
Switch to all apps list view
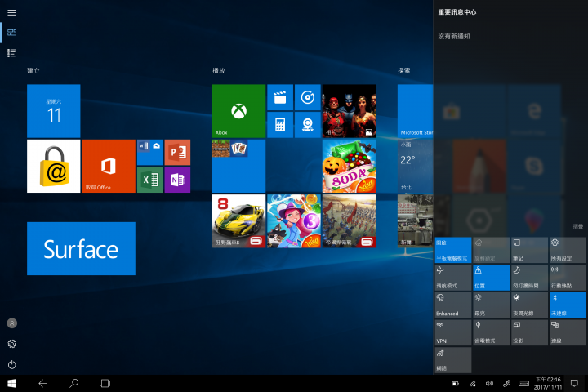12,53
